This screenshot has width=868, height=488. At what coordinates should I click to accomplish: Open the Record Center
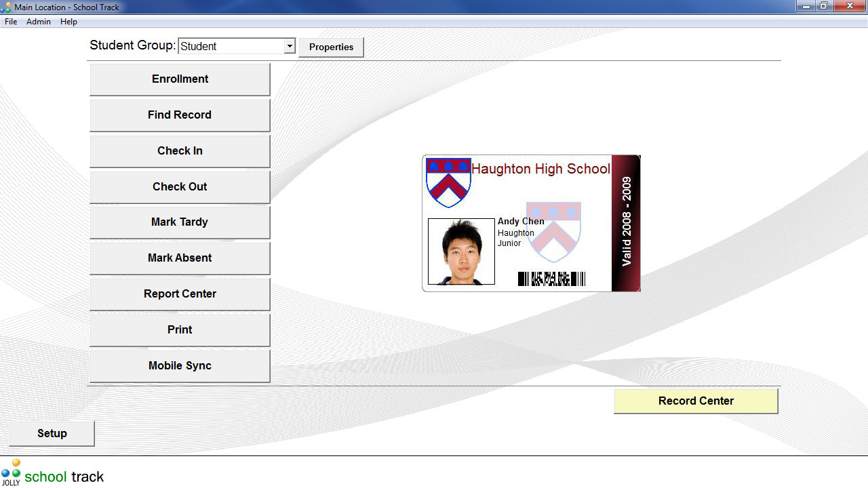pyautogui.click(x=696, y=401)
